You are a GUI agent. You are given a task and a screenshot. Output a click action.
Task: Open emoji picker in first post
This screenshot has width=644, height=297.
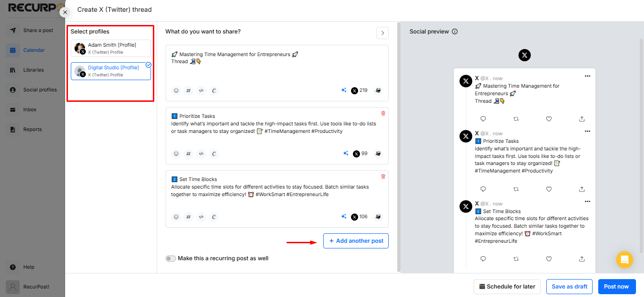(x=176, y=91)
